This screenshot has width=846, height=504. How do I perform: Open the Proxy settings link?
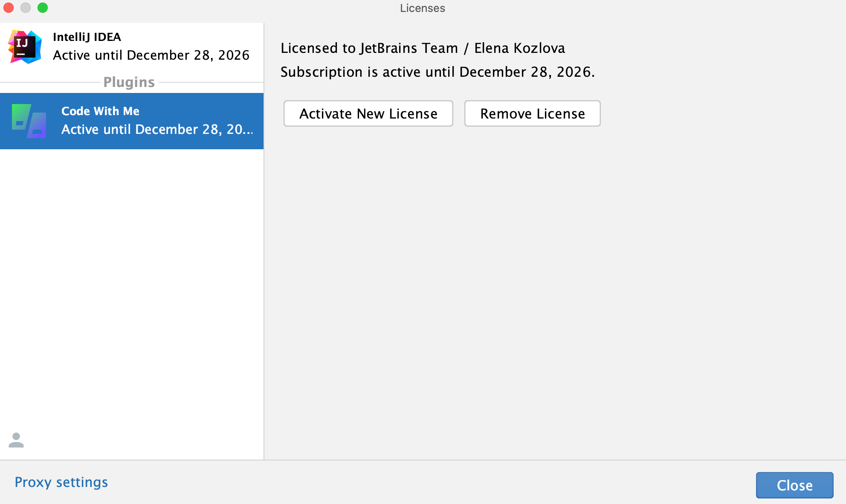click(x=61, y=482)
